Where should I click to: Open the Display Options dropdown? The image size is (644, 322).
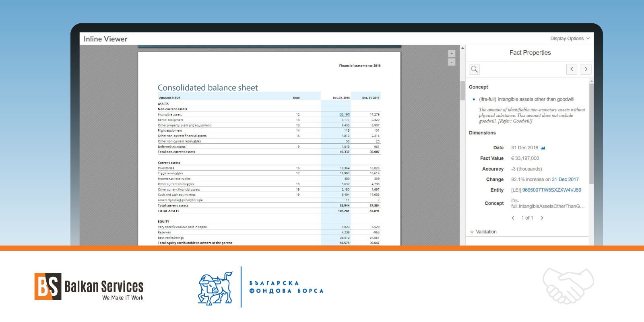click(570, 39)
